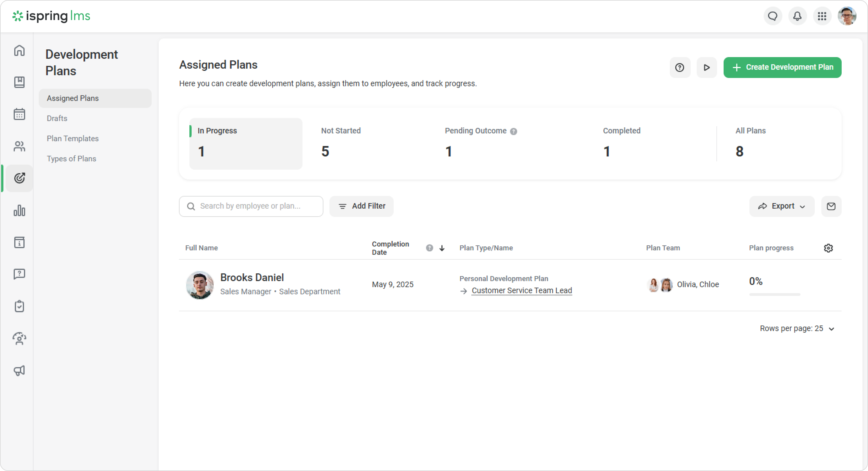Image resolution: width=868 pixels, height=471 pixels.
Task: Click the 0% plan progress bar
Action: click(x=774, y=294)
